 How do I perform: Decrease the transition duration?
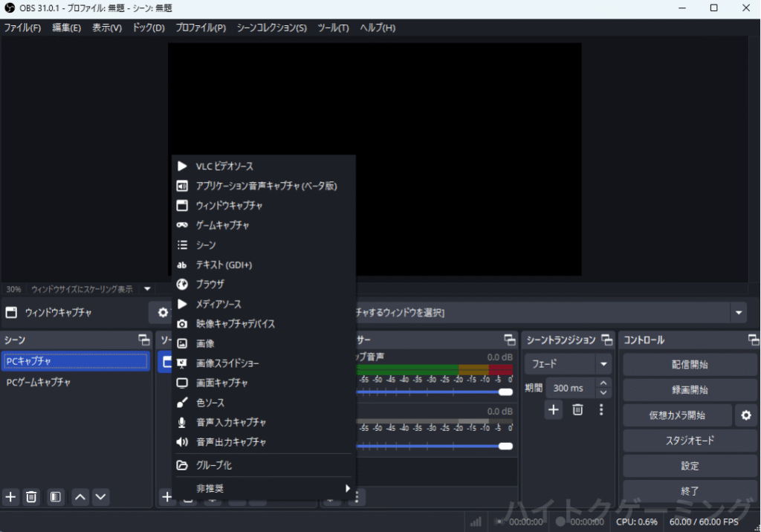[603, 393]
